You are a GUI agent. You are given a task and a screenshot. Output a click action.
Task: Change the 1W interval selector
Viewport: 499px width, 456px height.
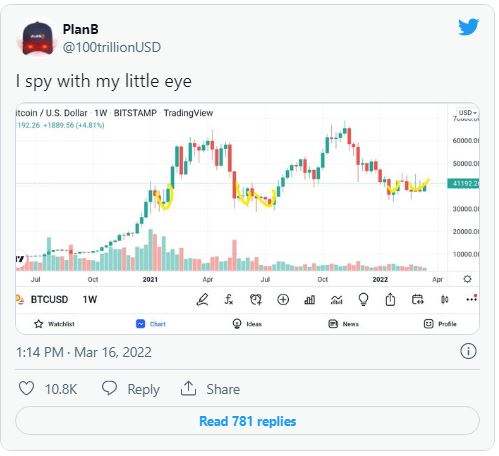coord(90,300)
